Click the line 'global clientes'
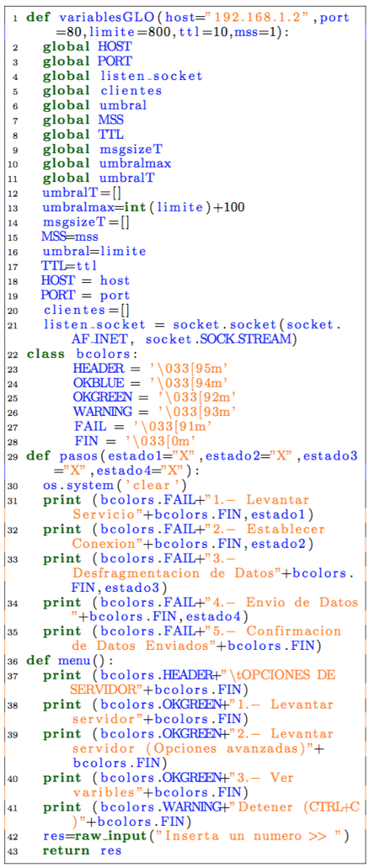Screen dimensions: 374x868 (103, 90)
